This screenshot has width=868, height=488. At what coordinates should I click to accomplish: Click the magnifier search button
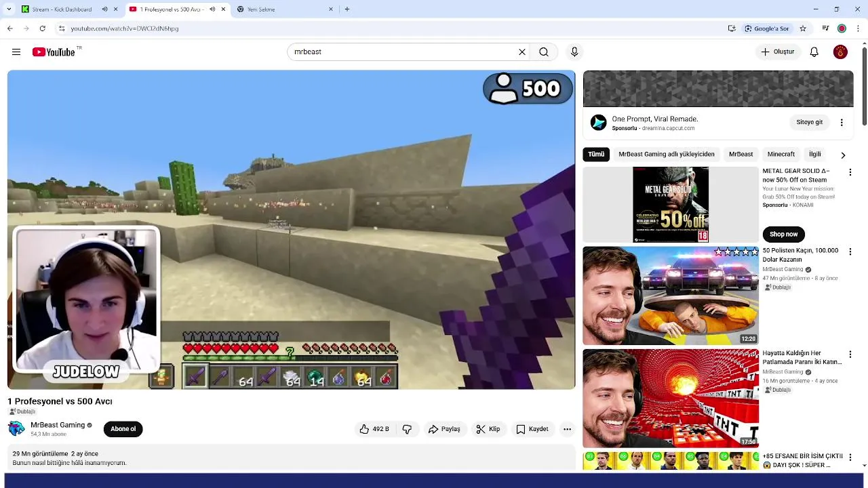coord(544,52)
